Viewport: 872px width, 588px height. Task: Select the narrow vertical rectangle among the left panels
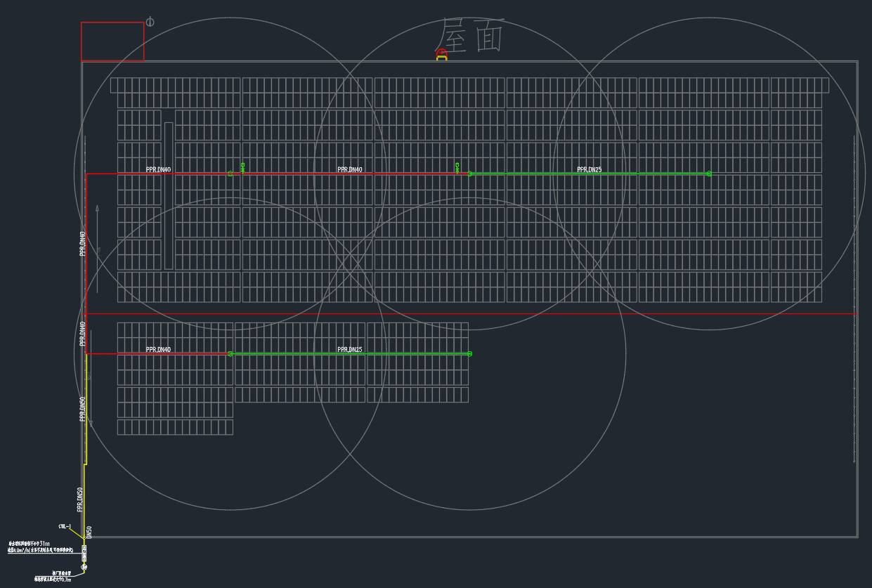click(x=169, y=195)
